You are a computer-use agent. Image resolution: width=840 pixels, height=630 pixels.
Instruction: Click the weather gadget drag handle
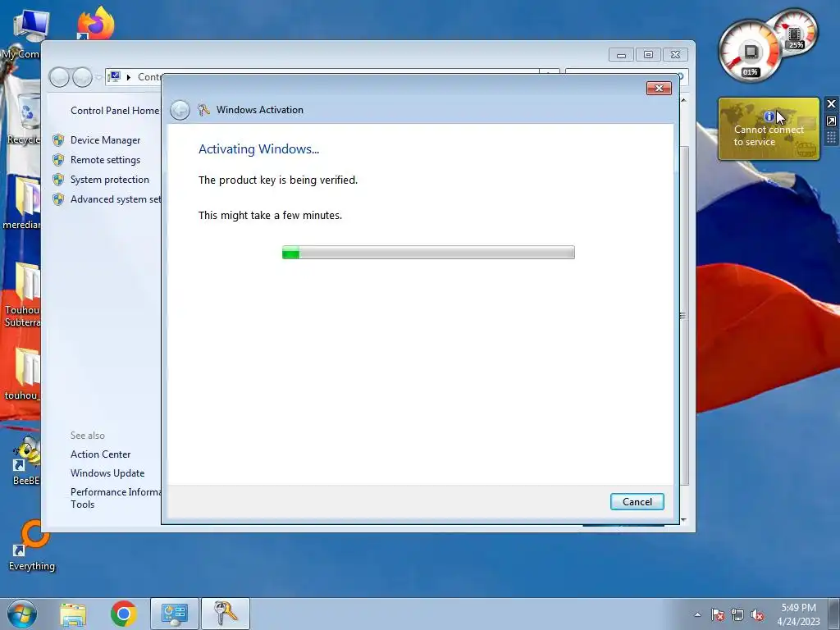pos(832,138)
